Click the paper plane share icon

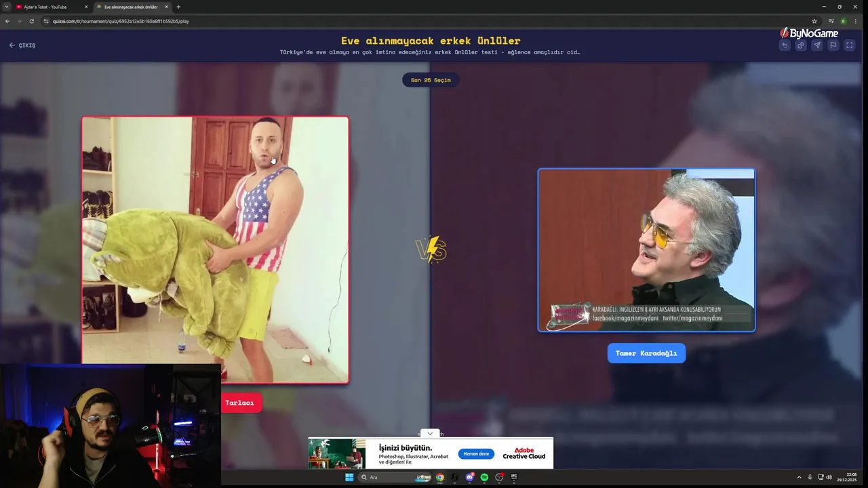pyautogui.click(x=817, y=45)
